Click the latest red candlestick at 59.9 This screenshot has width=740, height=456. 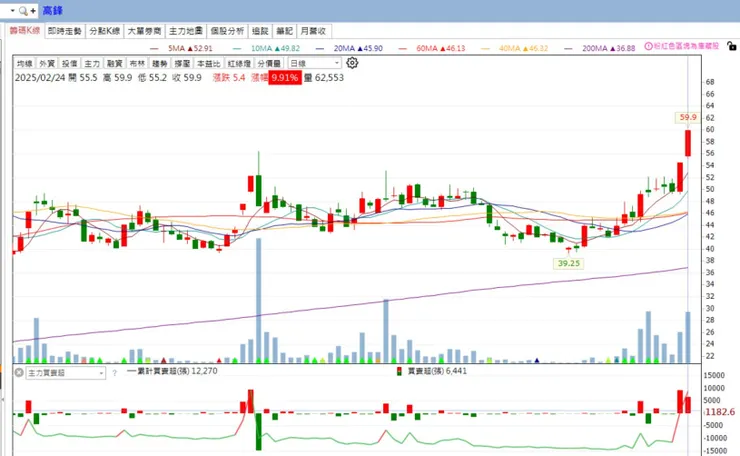(688, 143)
